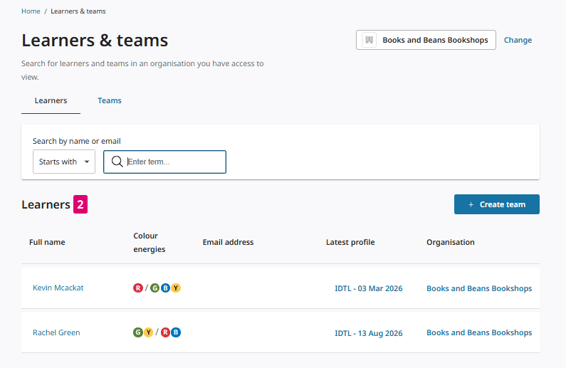The width and height of the screenshot is (566, 368).
Task: Go to the Home breadcrumb link
Action: click(31, 11)
